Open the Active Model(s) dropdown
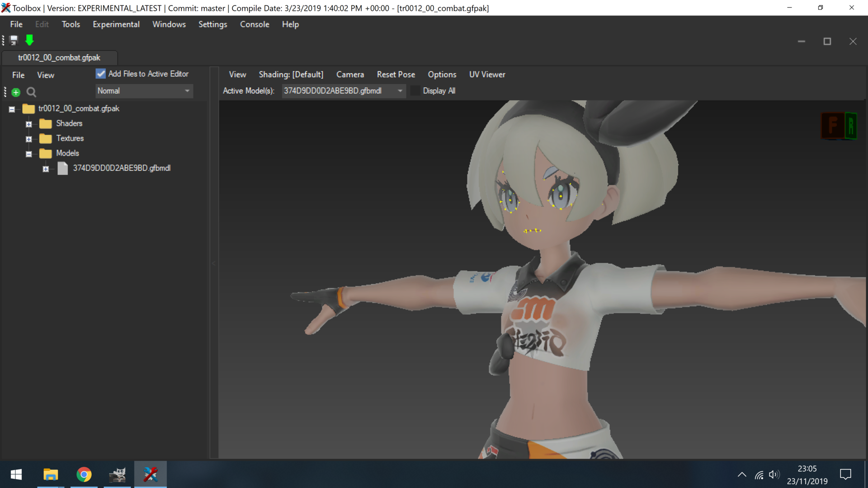Viewport: 868px width, 488px height. pyautogui.click(x=344, y=91)
